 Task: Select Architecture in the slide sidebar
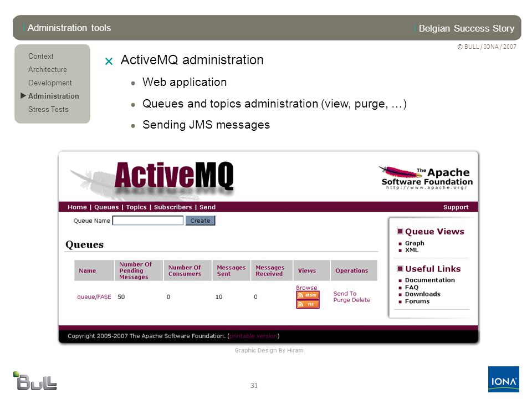[x=48, y=69]
